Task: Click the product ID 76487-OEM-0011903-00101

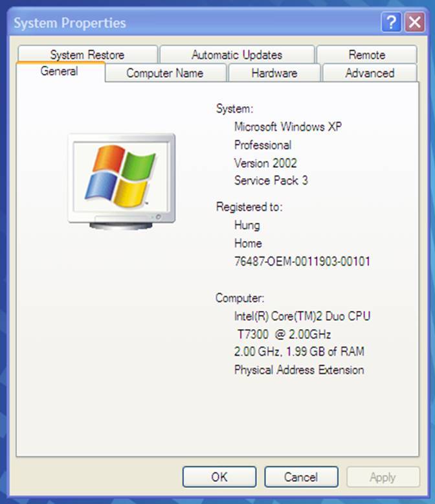Action: point(302,262)
